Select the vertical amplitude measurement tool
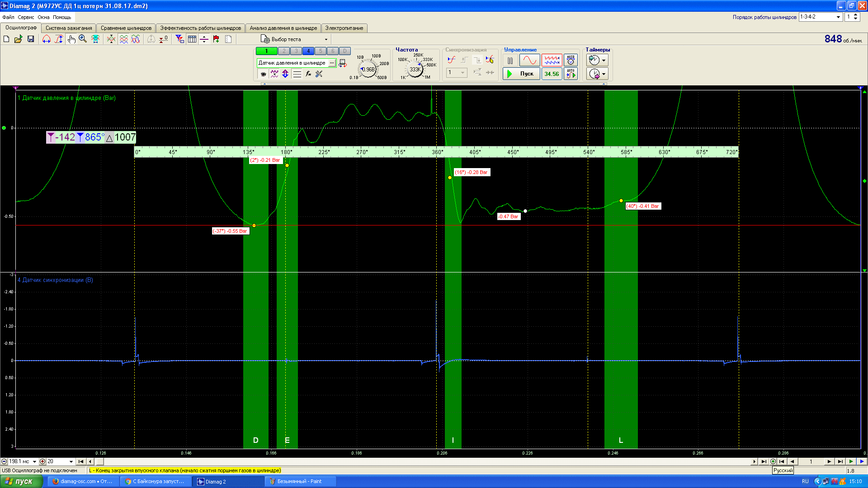This screenshot has width=868, height=488. 59,39
